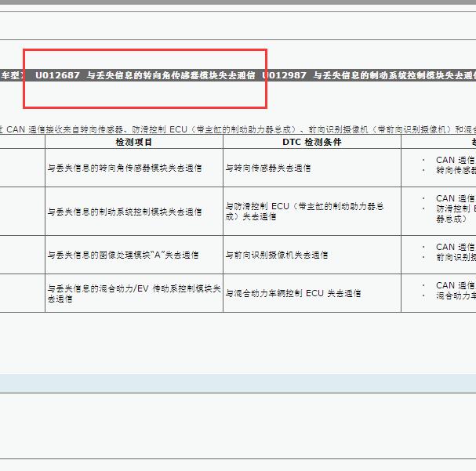Click the U012687 code in the title bar
The height and width of the screenshot is (471, 476).
click(57, 75)
